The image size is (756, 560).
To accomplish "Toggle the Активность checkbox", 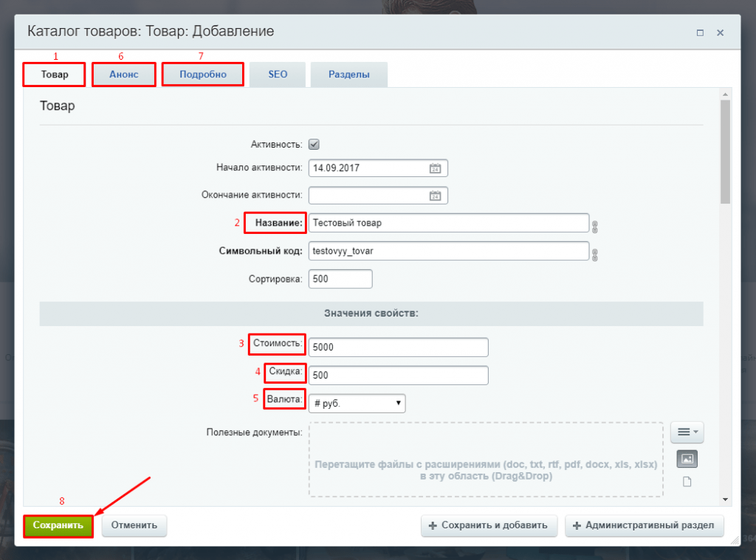I will pos(314,145).
